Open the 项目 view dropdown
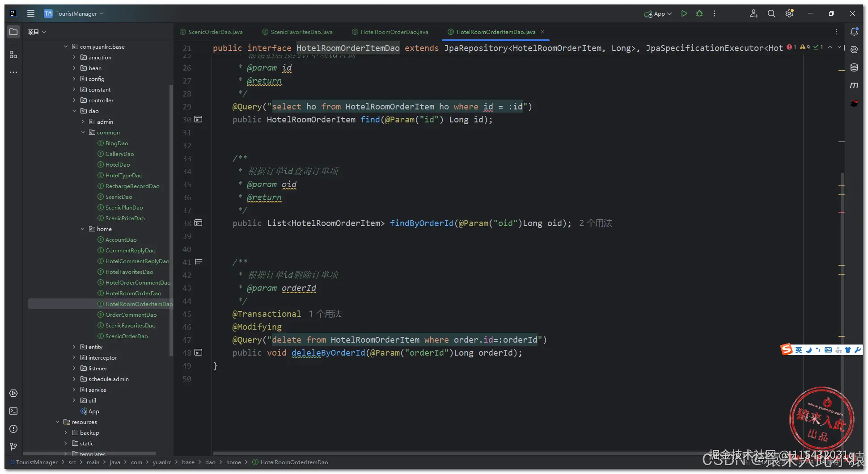The image size is (868, 474). [37, 32]
